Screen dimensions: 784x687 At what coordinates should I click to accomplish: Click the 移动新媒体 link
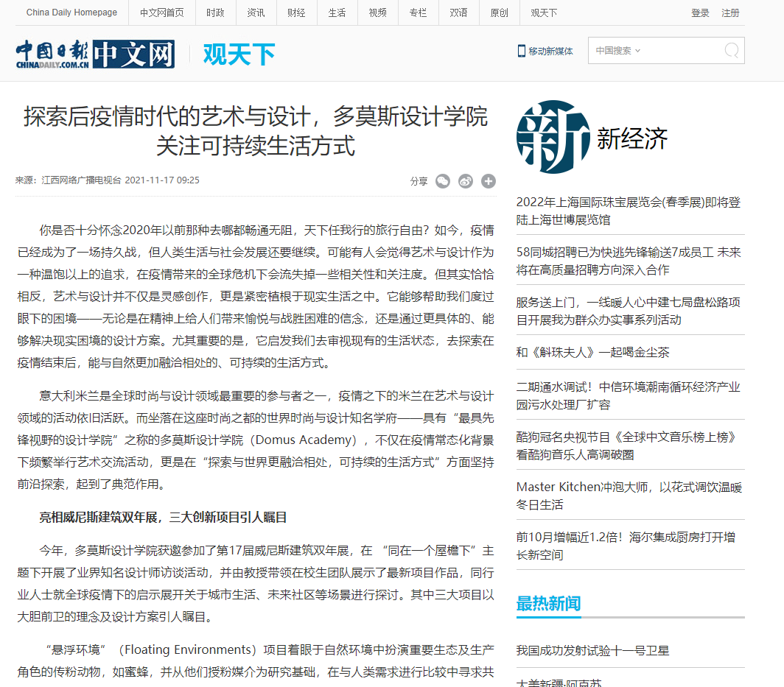[552, 51]
